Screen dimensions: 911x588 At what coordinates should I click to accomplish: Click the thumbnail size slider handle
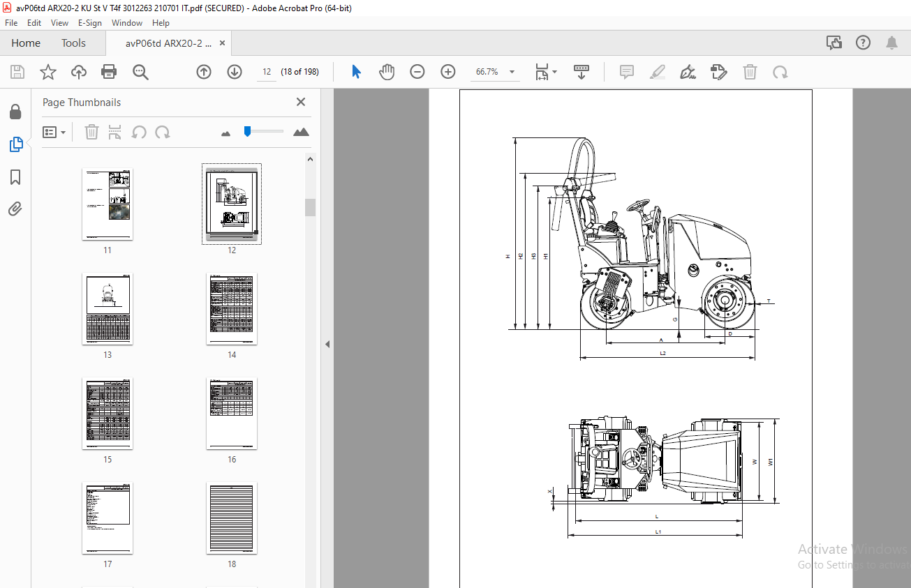247,131
